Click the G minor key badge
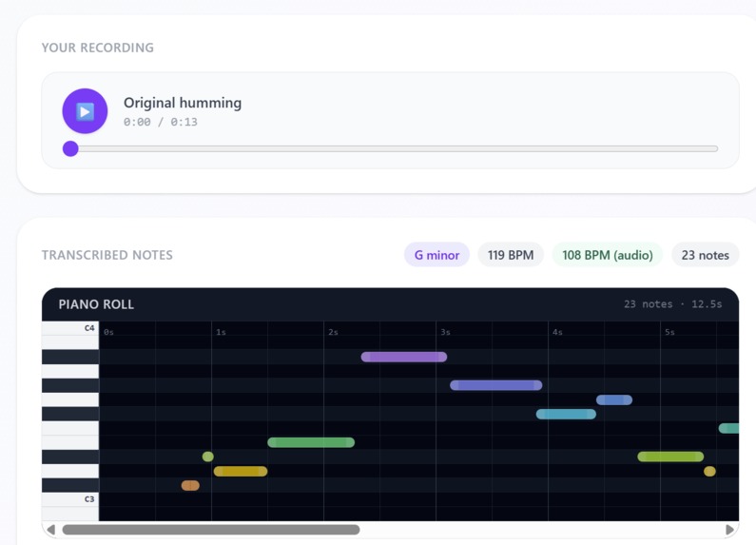 pos(436,255)
